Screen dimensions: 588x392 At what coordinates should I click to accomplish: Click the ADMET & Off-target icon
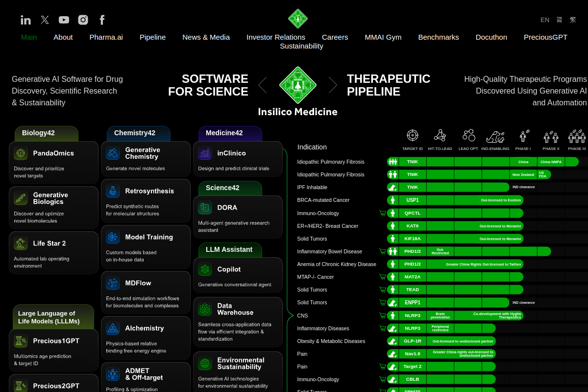tap(113, 374)
